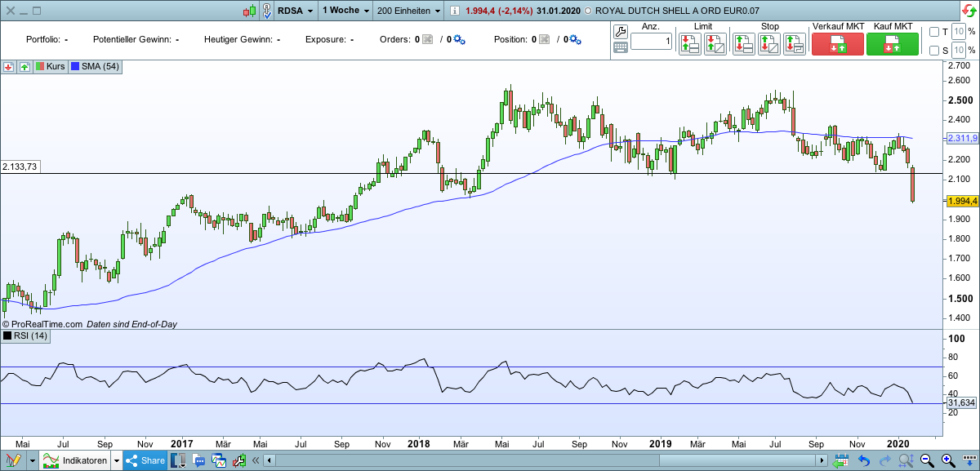Open Kurs price settings label

click(x=50, y=68)
